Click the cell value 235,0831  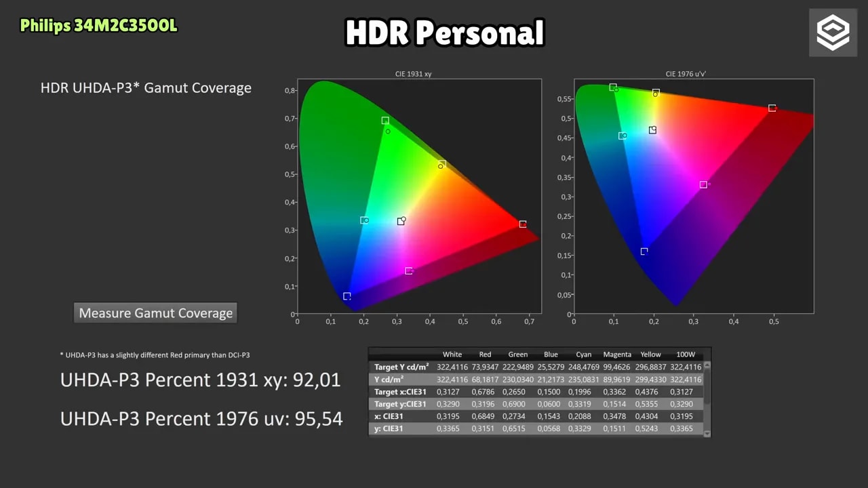pyautogui.click(x=584, y=380)
